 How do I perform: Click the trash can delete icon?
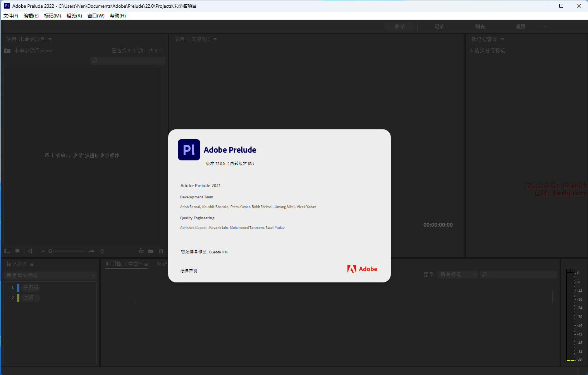pyautogui.click(x=161, y=251)
